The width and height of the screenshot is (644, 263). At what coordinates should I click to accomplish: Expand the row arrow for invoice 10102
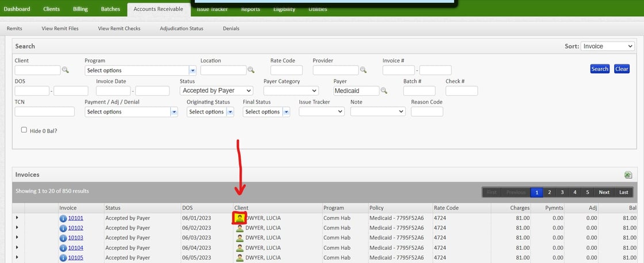pos(17,228)
